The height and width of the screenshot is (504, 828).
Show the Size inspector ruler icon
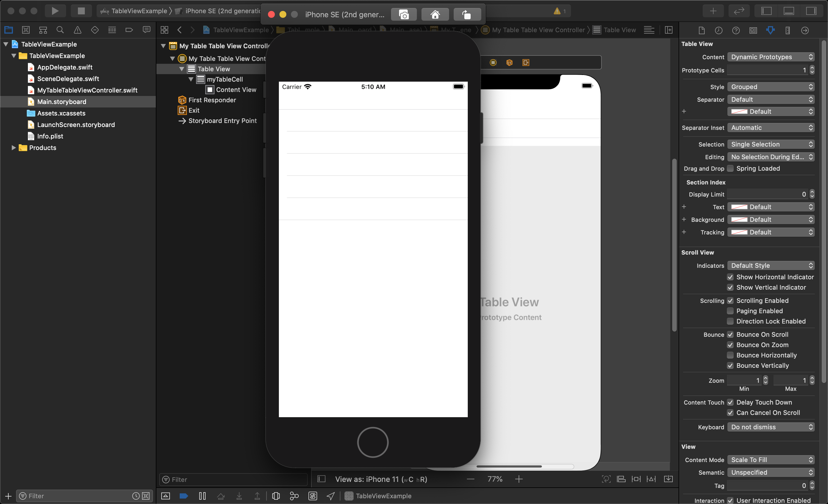[788, 30]
